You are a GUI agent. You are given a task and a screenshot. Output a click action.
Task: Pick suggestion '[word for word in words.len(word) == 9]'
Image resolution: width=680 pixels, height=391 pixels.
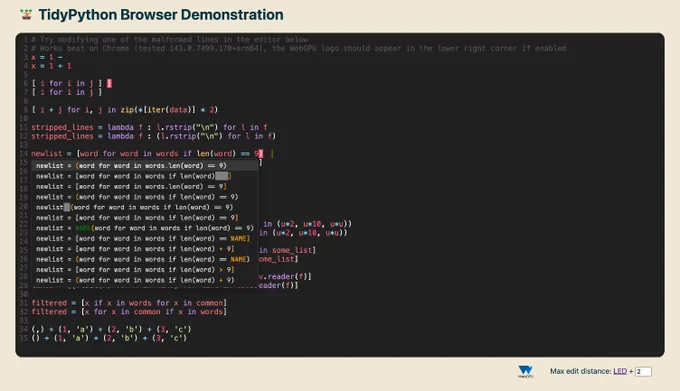pos(145,186)
